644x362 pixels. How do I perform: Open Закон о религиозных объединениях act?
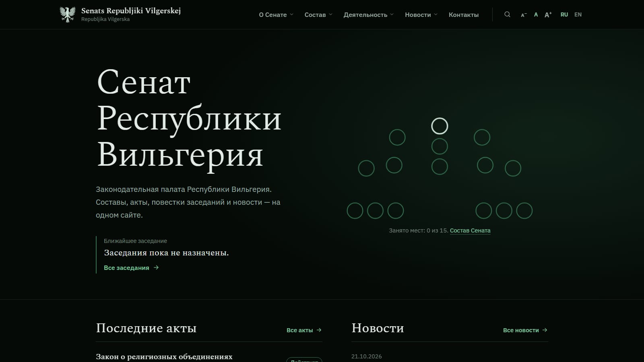click(x=164, y=357)
